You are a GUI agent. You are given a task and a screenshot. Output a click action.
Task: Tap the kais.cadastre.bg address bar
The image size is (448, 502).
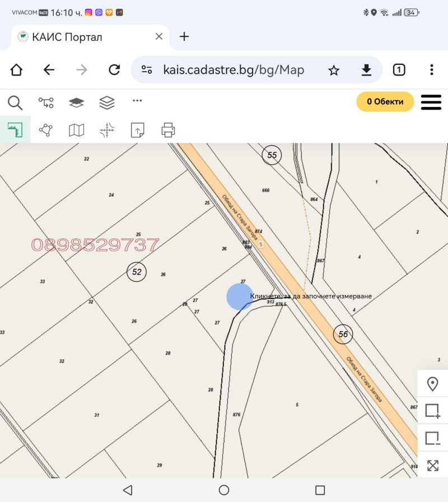click(233, 70)
